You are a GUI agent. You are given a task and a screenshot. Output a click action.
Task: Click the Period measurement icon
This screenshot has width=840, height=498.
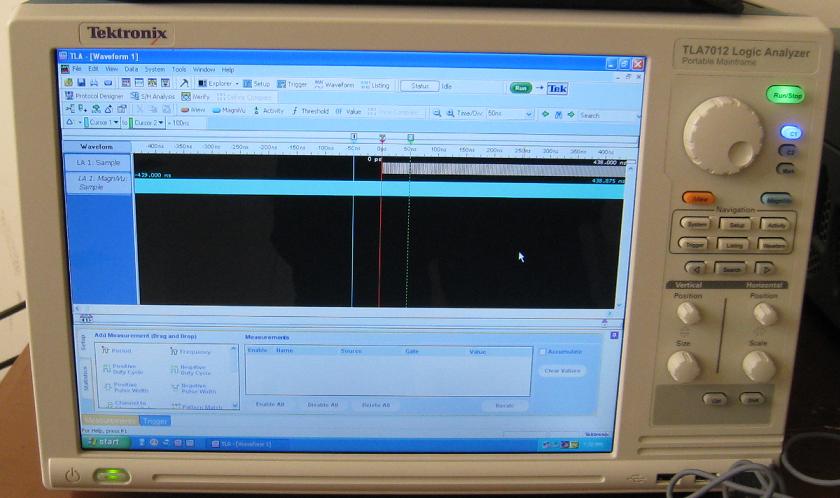point(116,350)
